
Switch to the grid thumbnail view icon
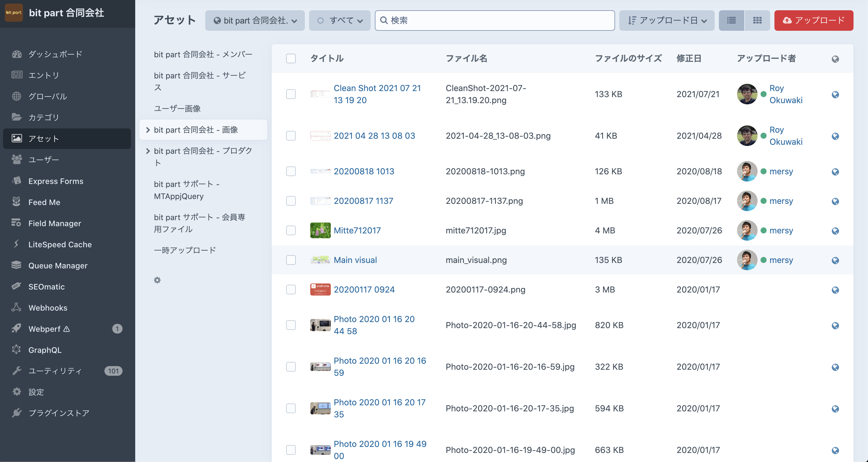(757, 21)
